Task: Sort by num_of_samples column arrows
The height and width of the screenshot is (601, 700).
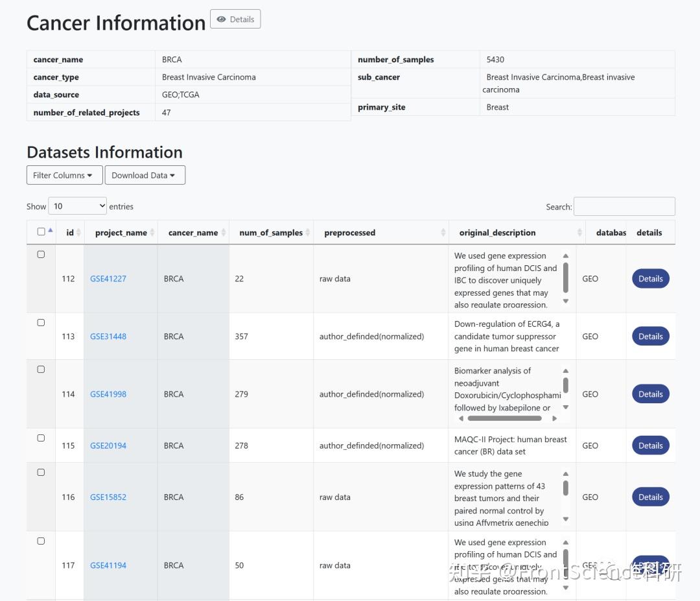Action: pyautogui.click(x=308, y=233)
